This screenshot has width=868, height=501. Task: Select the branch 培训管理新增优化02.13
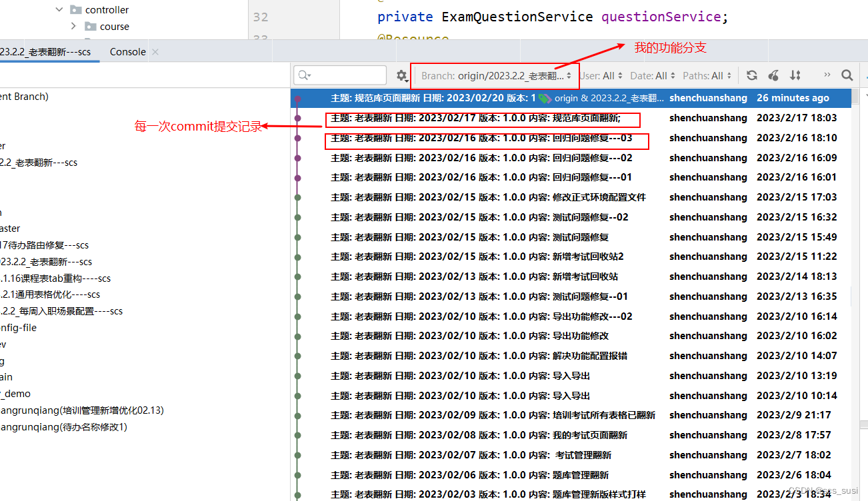tap(82, 410)
